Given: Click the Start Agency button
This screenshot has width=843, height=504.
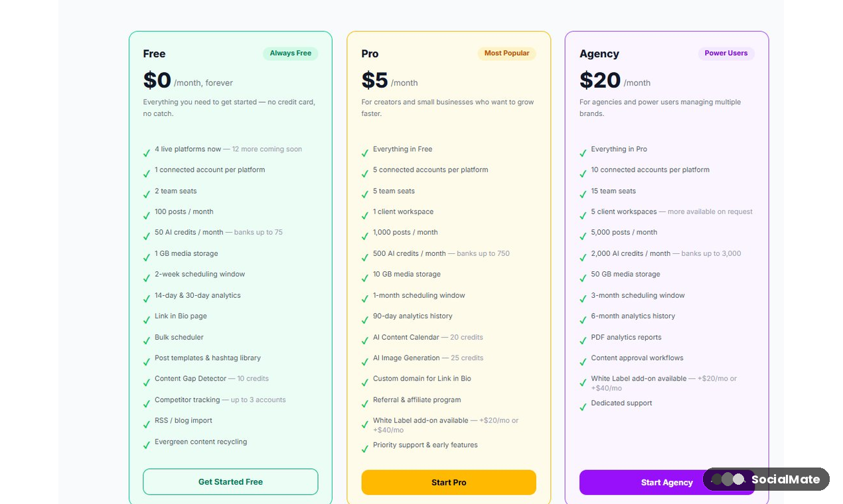Looking at the screenshot, I should 666,482.
